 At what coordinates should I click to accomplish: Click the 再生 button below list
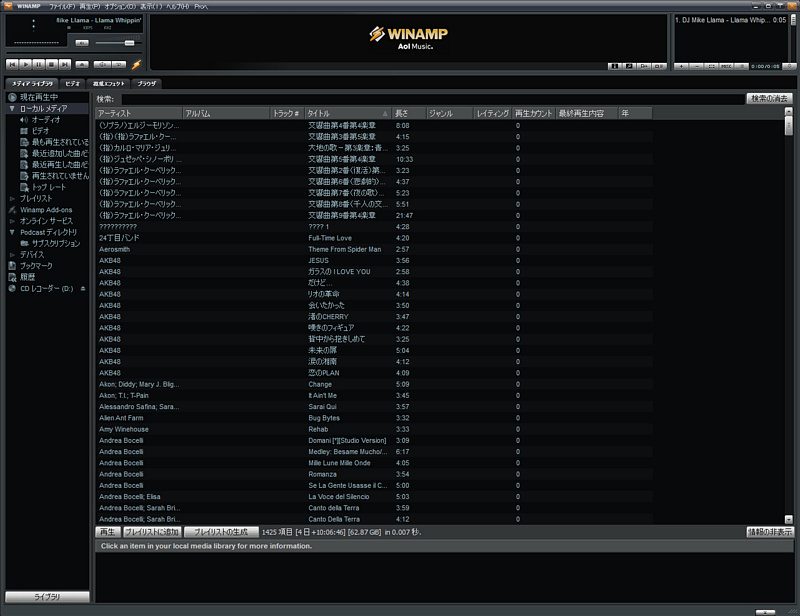pyautogui.click(x=108, y=532)
